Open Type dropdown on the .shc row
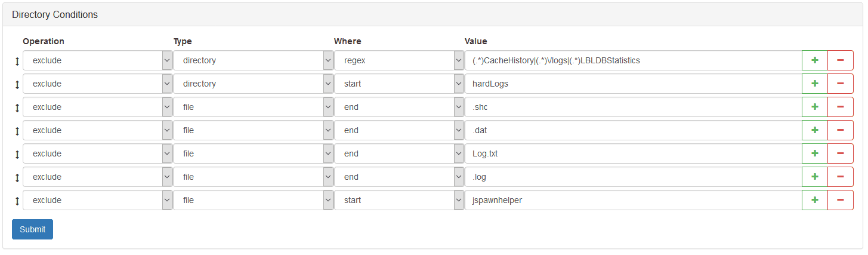868x255 pixels. [254, 107]
